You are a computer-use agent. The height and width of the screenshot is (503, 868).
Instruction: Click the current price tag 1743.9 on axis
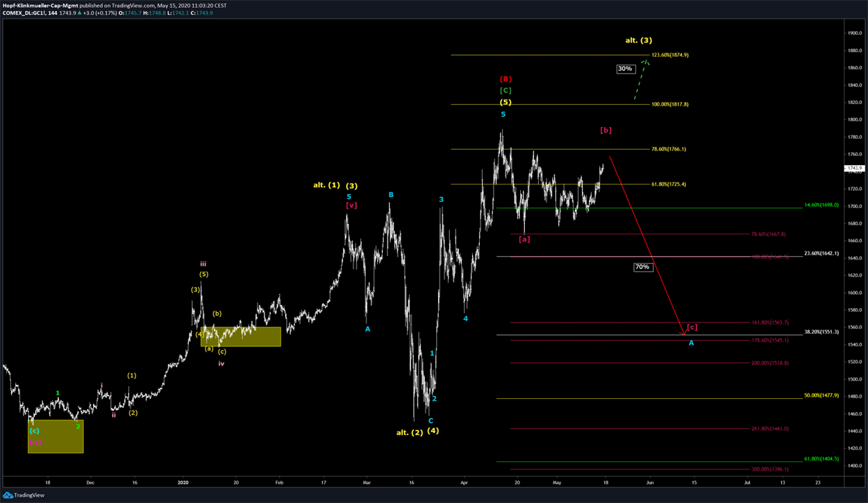[x=853, y=169]
